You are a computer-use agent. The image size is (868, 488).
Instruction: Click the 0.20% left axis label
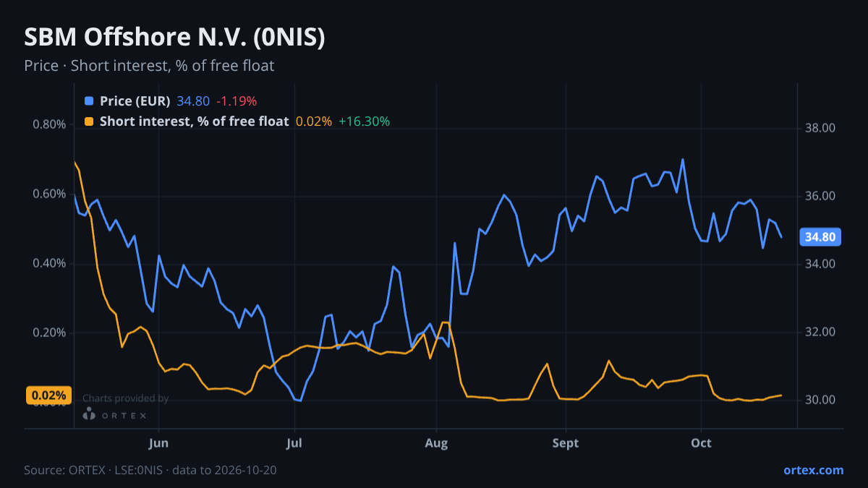pos(49,333)
